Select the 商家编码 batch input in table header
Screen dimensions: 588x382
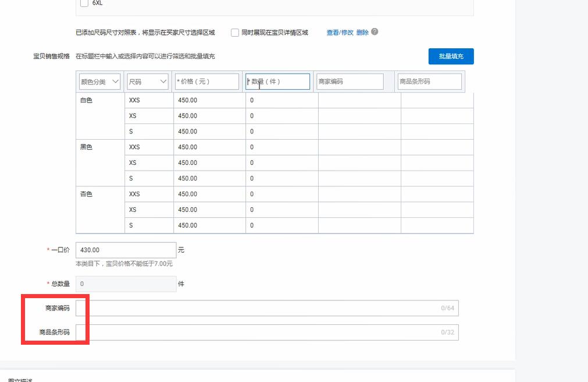point(350,82)
